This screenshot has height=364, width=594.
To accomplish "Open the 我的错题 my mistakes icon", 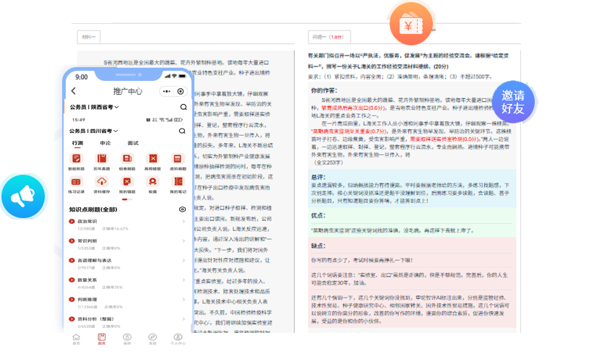I will click(127, 181).
